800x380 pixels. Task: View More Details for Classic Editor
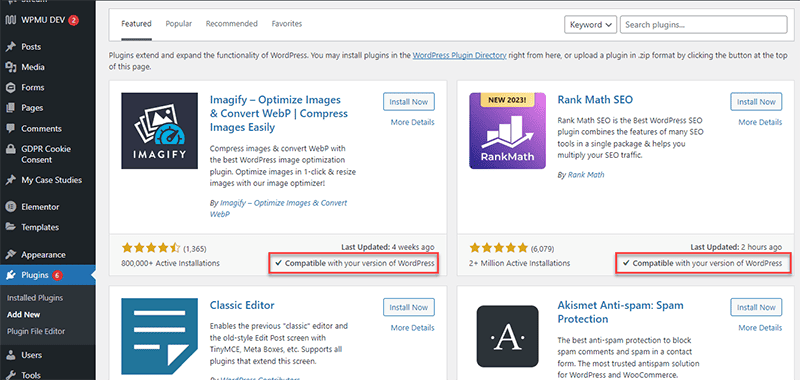click(x=413, y=328)
